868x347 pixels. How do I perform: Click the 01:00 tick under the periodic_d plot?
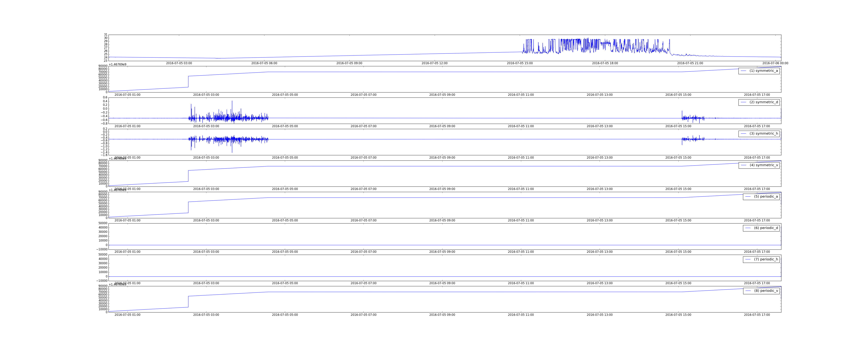pos(127,252)
